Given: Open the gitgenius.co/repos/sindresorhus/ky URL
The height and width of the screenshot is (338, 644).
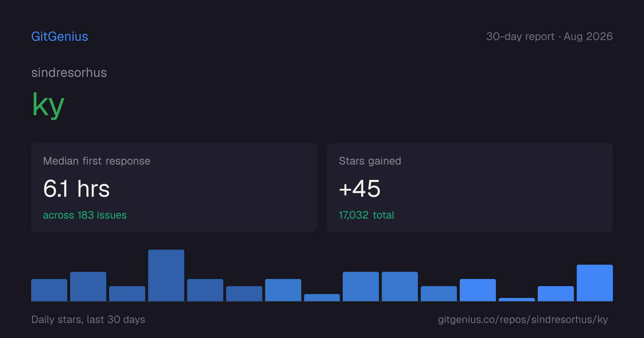Looking at the screenshot, I should click(523, 319).
